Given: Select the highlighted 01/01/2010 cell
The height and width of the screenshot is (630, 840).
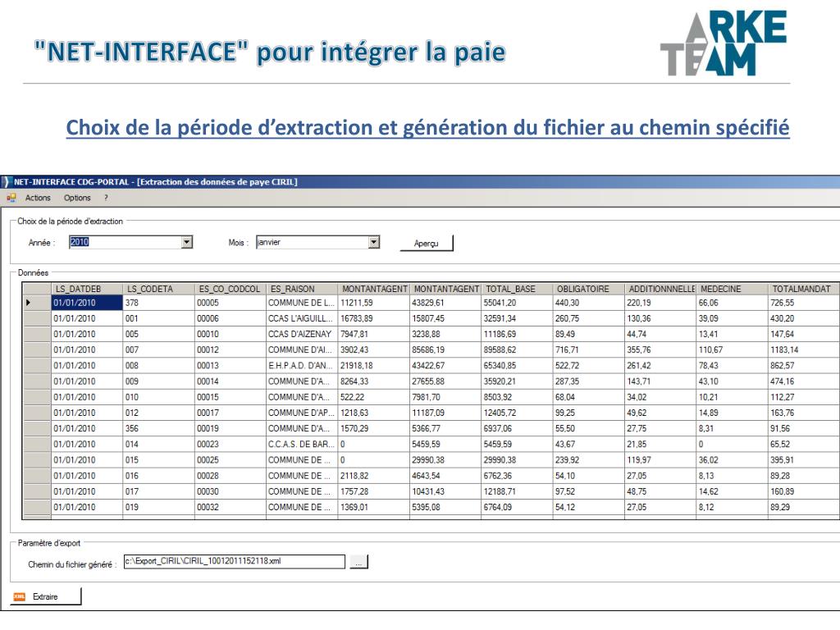Looking at the screenshot, I should tap(87, 303).
